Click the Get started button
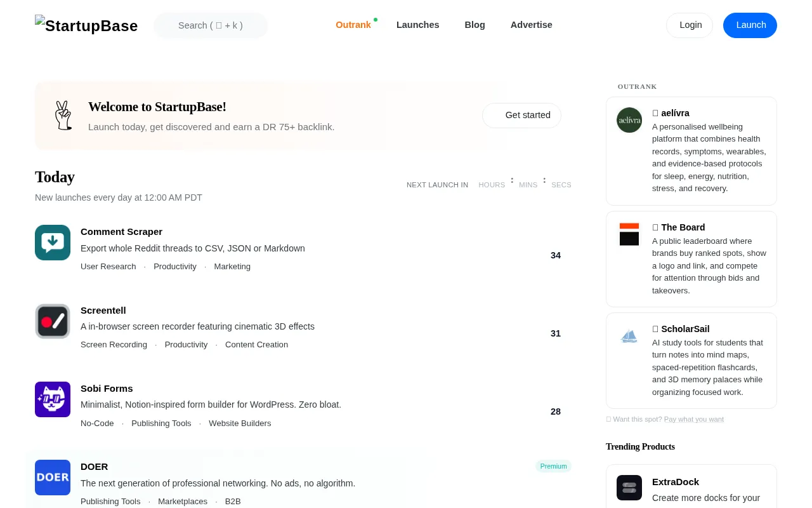The width and height of the screenshot is (812, 508). pos(521,116)
